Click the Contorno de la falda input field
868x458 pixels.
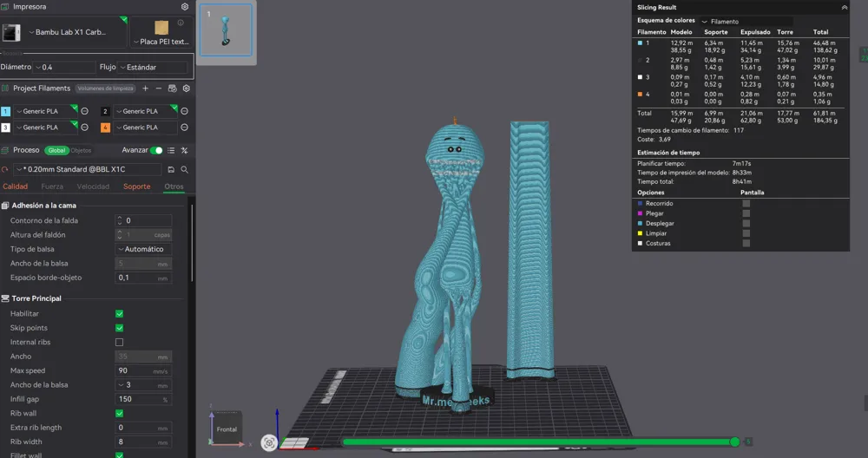point(143,220)
